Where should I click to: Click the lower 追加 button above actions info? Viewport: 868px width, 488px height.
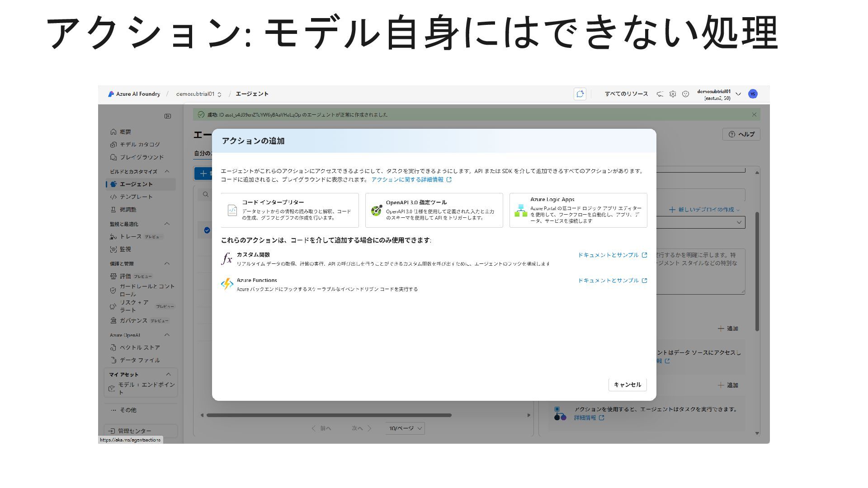[x=728, y=385]
